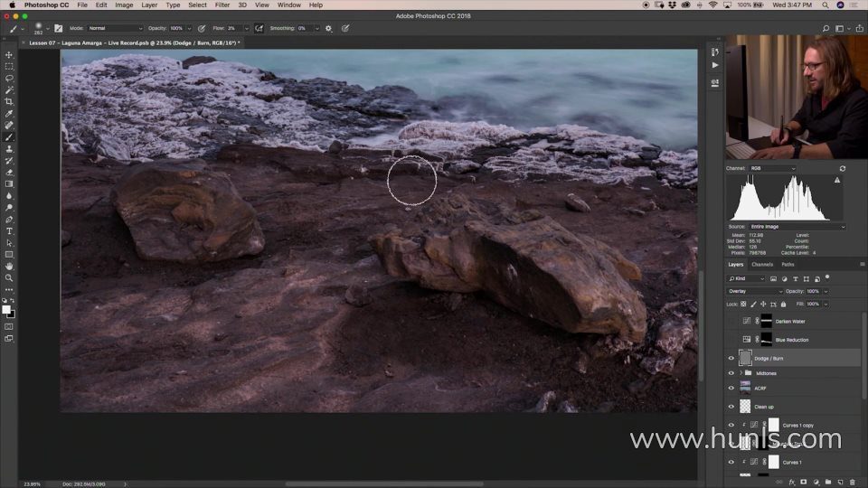Image resolution: width=868 pixels, height=488 pixels.
Task: Select the Eraser tool
Action: pos(9,172)
